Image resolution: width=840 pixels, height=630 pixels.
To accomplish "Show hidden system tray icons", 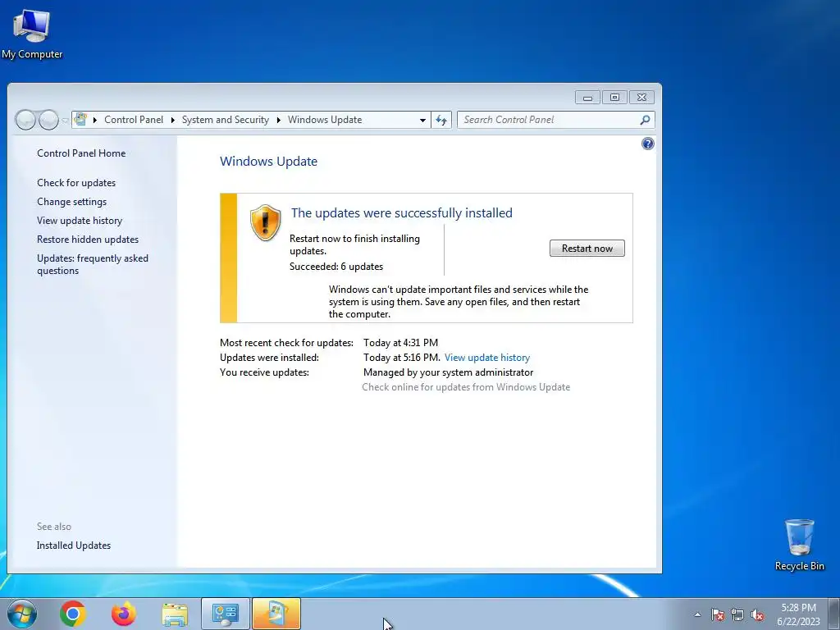I will pyautogui.click(x=697, y=614).
